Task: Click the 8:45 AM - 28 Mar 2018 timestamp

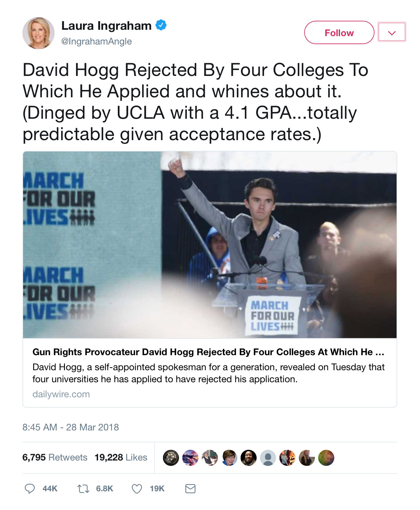Action: pos(71,427)
